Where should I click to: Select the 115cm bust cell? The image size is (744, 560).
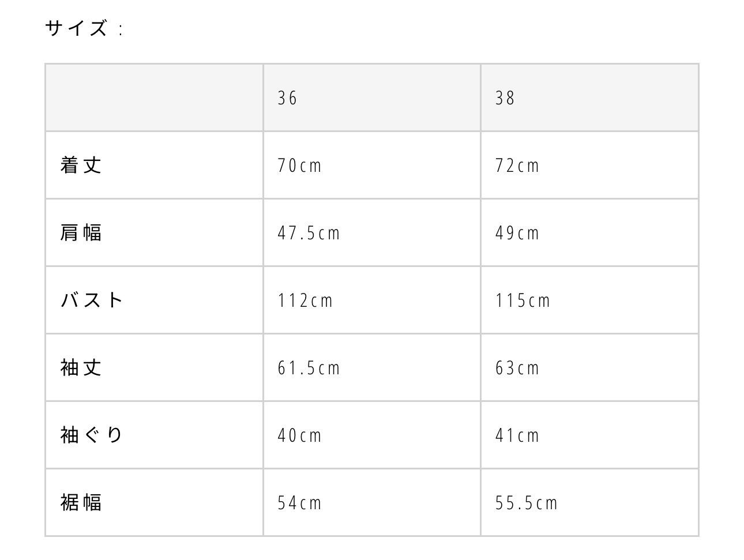click(x=523, y=301)
